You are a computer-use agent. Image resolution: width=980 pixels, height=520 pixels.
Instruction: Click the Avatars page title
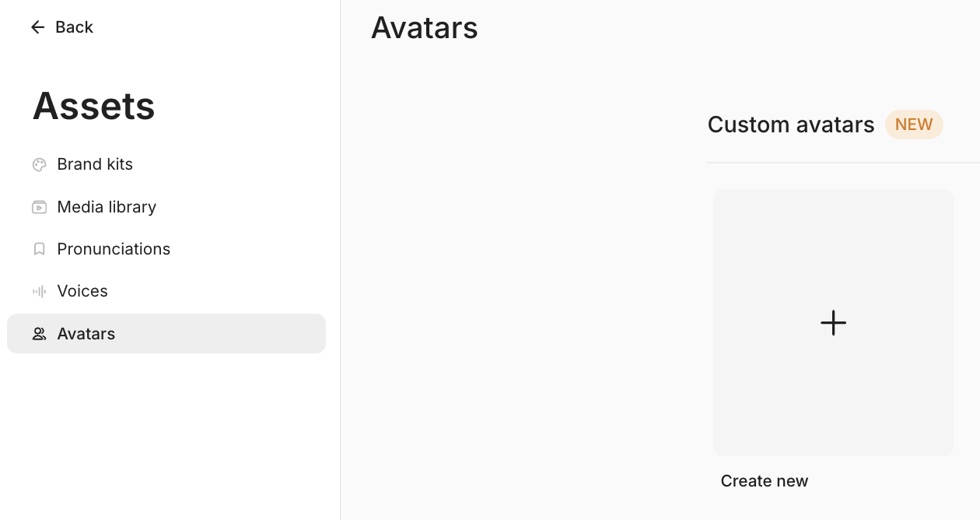tap(425, 28)
